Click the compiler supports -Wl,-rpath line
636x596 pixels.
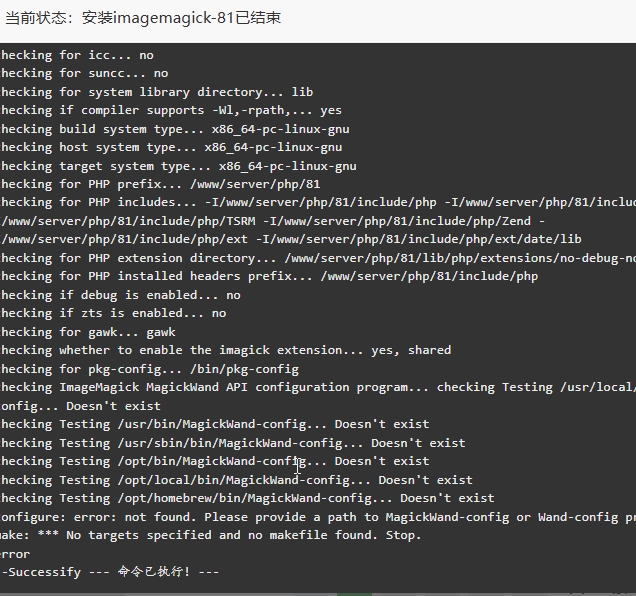pyautogui.click(x=171, y=110)
